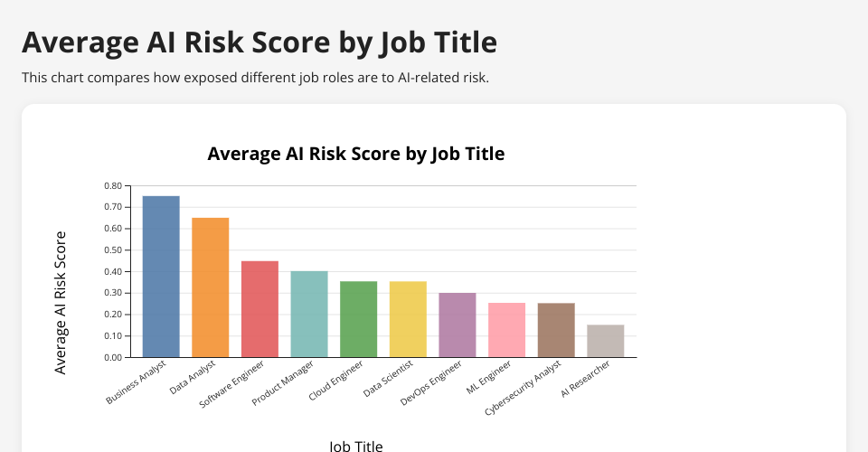868x452 pixels.
Task: Click the green Cloud Engineer bar
Action: coord(358,319)
